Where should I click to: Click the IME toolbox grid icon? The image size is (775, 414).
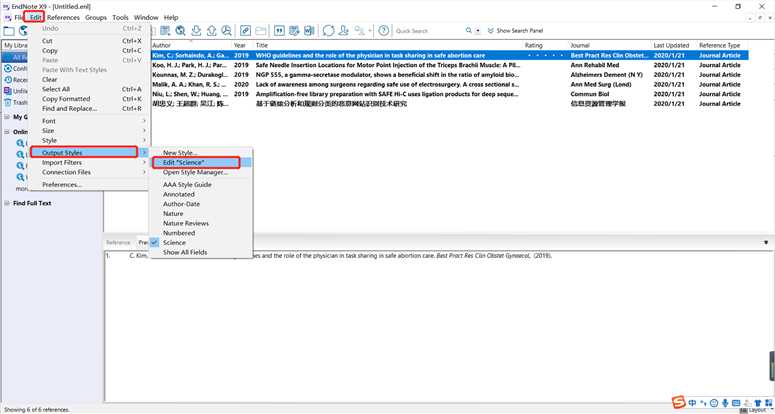pos(768,403)
